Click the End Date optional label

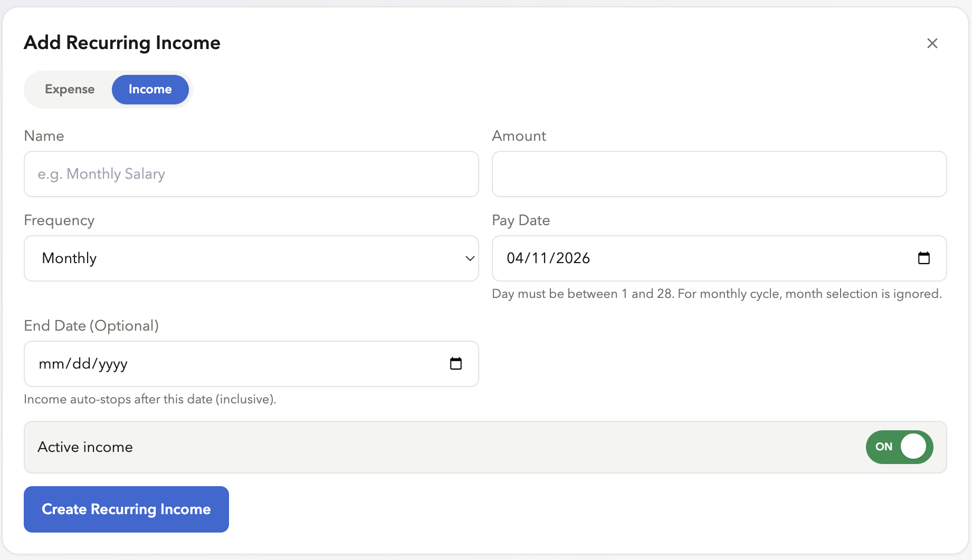[x=91, y=325]
